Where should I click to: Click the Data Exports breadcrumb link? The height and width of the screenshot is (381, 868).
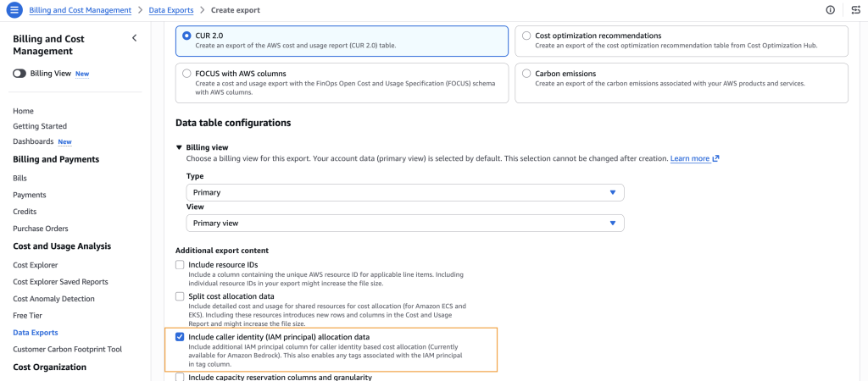(170, 10)
